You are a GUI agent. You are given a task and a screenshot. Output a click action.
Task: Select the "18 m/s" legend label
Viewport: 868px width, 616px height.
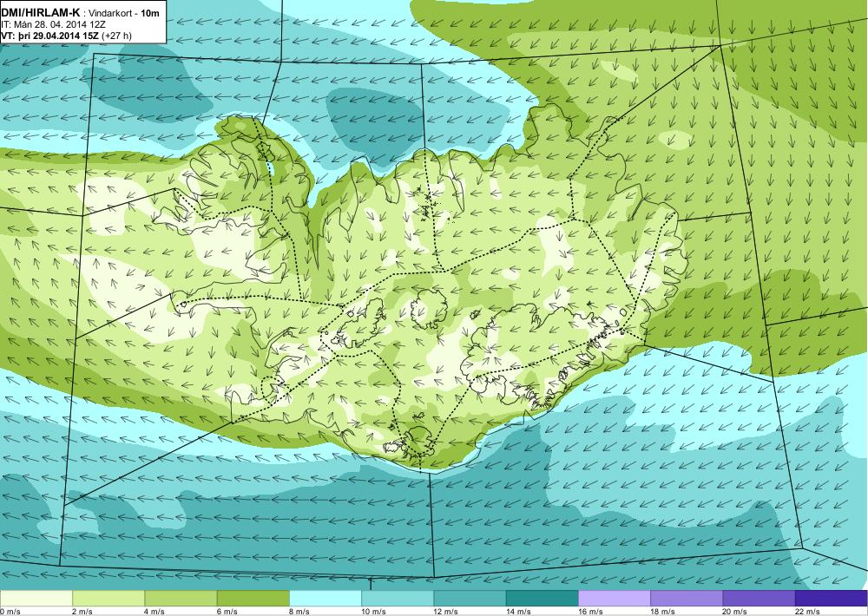(x=662, y=612)
